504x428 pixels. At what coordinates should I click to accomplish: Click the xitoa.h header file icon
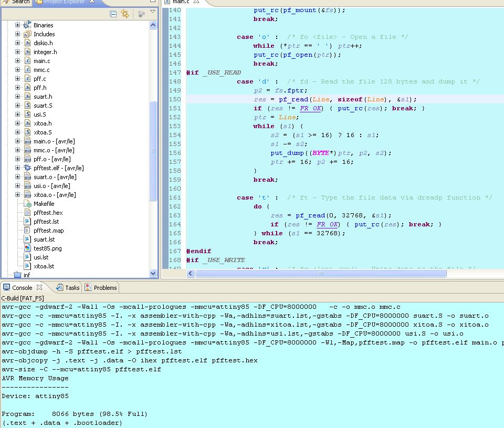28,123
